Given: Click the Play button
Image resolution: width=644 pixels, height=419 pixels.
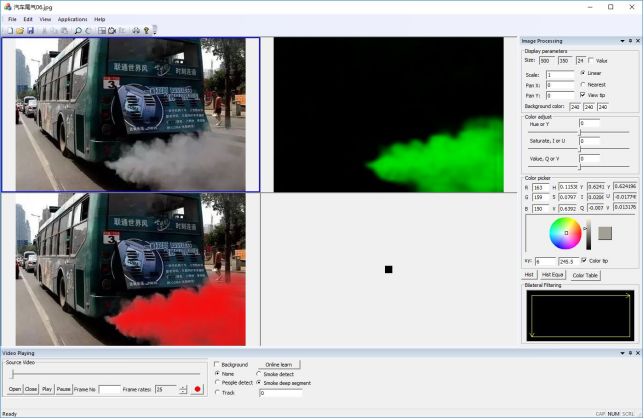Looking at the screenshot, I should pos(47,389).
